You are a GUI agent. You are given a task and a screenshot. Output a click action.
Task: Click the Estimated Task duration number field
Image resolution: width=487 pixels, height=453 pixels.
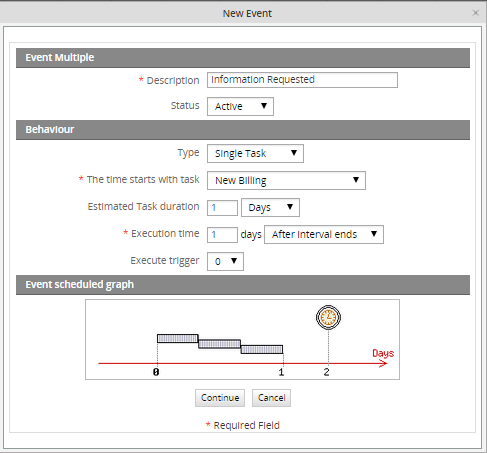(x=222, y=208)
